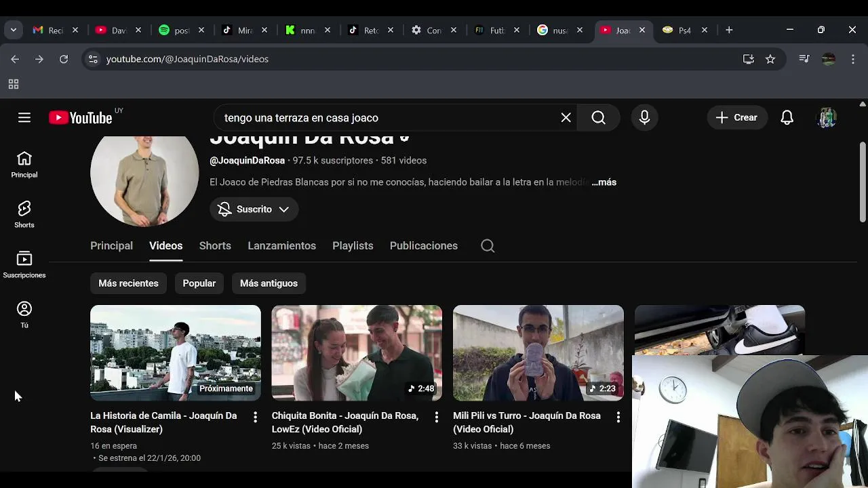The height and width of the screenshot is (488, 868).
Task: Open Principal in the left sidebar
Action: [24, 165]
